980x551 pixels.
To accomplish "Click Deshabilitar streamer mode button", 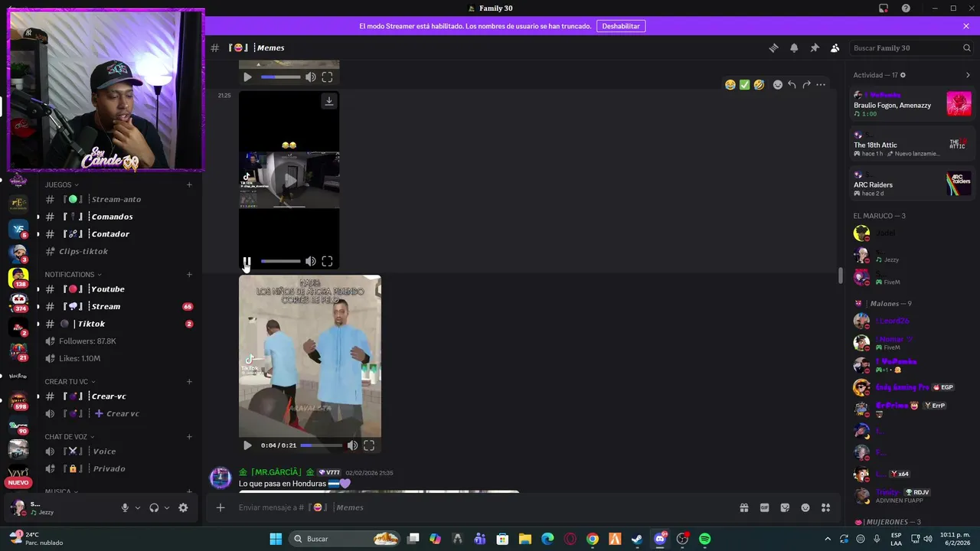I will 621,26.
